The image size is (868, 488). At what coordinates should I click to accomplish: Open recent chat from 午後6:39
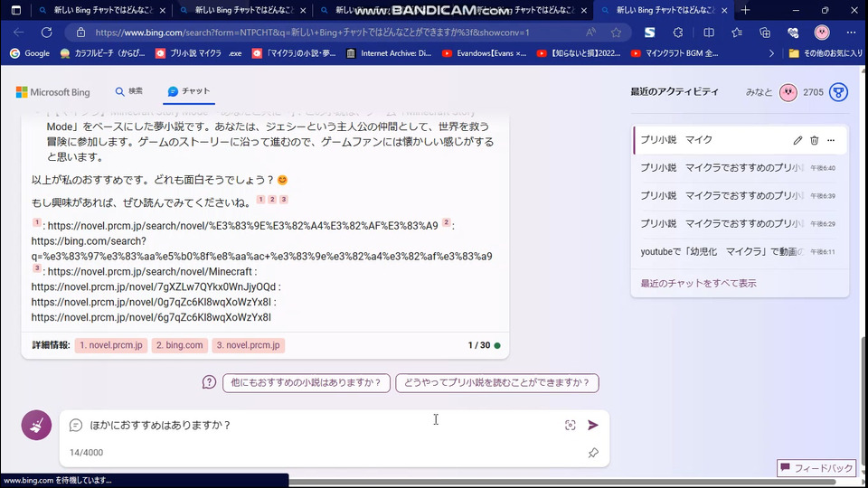pos(740,196)
